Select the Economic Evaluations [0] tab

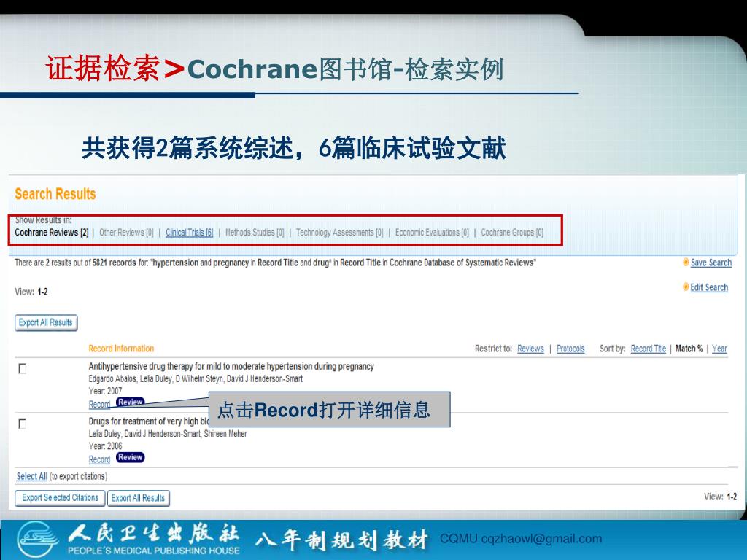432,233
